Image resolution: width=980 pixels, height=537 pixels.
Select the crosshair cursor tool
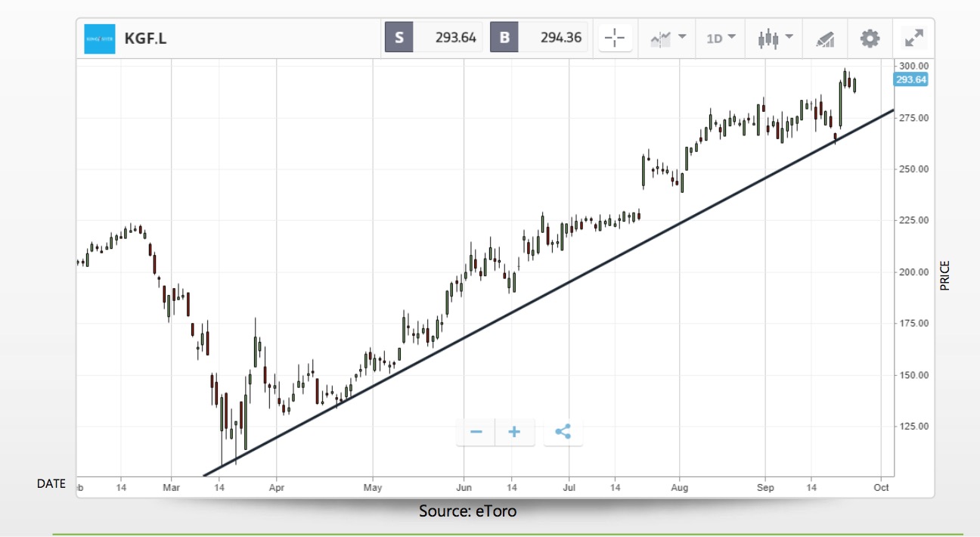(615, 38)
